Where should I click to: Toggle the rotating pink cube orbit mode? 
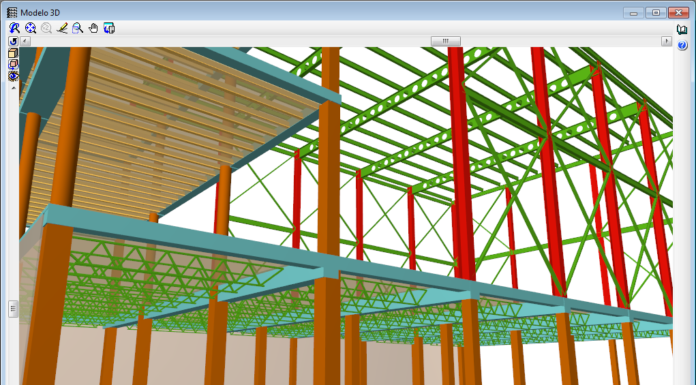pyautogui.click(x=13, y=64)
